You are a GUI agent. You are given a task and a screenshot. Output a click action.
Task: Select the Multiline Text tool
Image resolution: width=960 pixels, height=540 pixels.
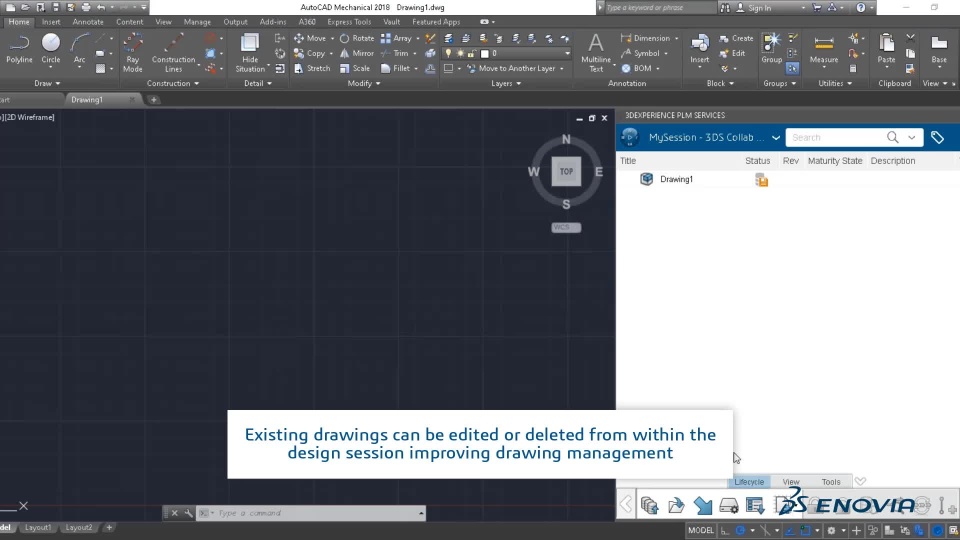(596, 53)
